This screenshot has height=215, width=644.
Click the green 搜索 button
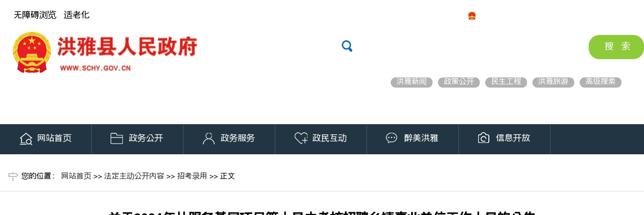(616, 47)
